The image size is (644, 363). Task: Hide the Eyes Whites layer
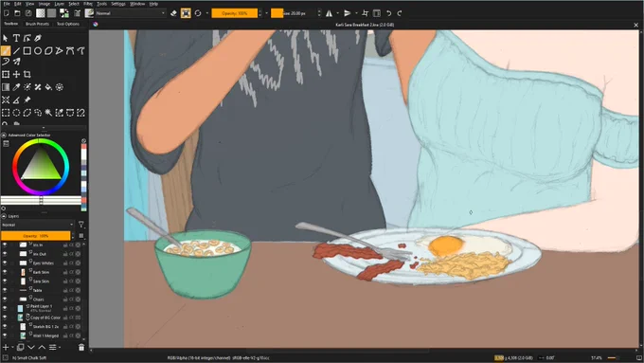tap(5, 263)
